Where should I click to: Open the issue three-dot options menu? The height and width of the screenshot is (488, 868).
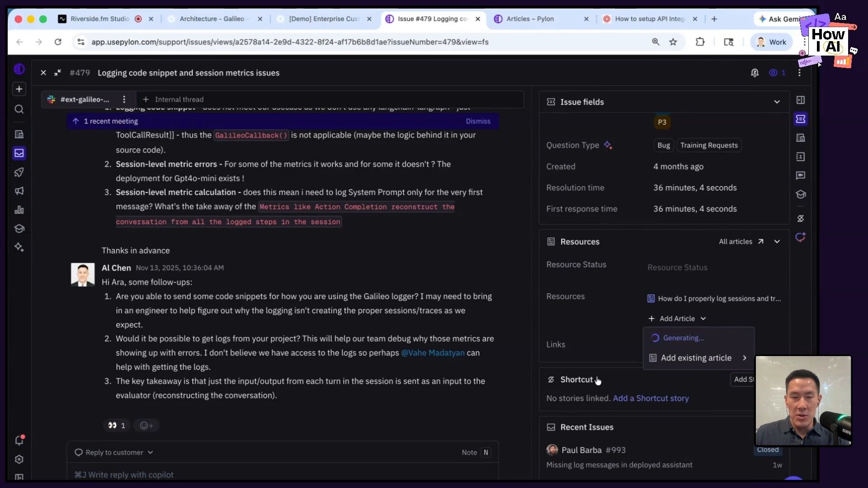[799, 73]
